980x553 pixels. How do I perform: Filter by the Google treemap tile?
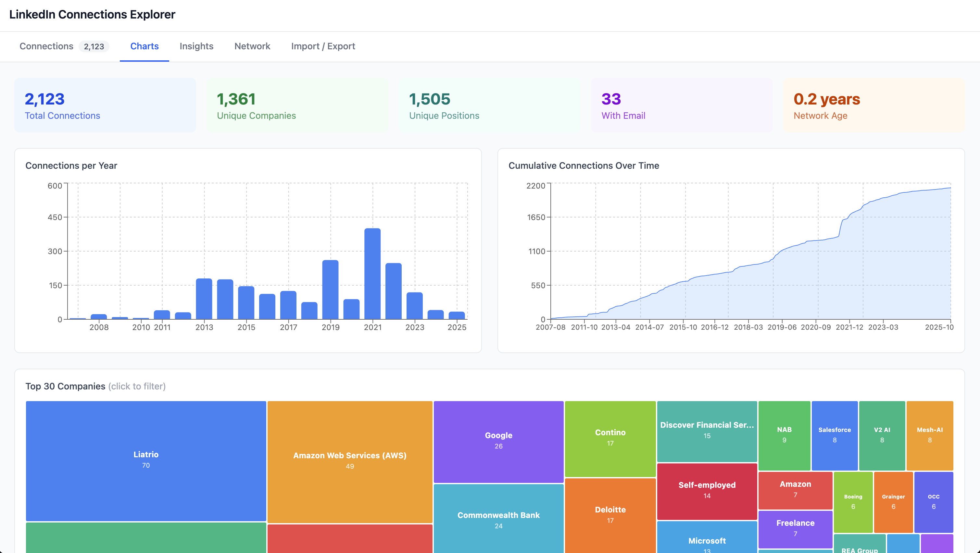(x=499, y=442)
